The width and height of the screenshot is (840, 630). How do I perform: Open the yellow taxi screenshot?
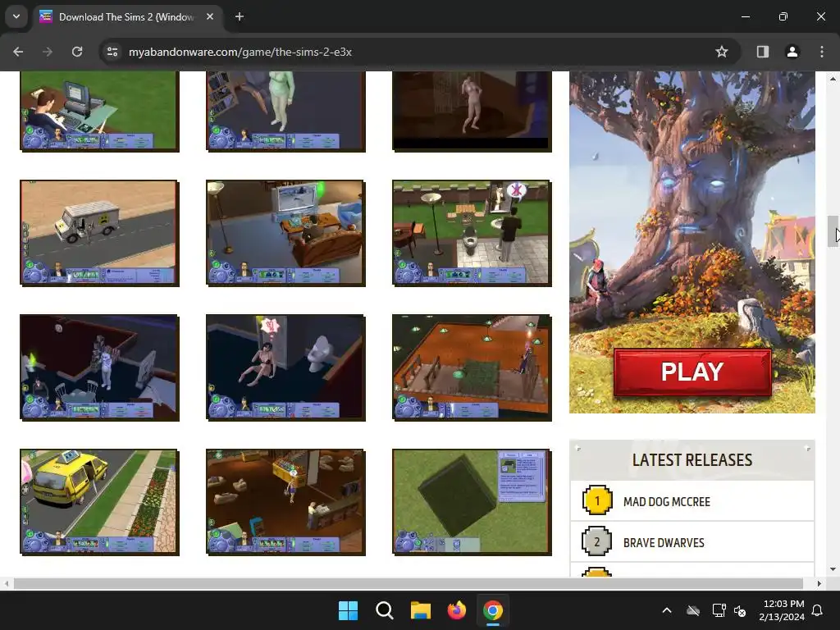pos(99,502)
